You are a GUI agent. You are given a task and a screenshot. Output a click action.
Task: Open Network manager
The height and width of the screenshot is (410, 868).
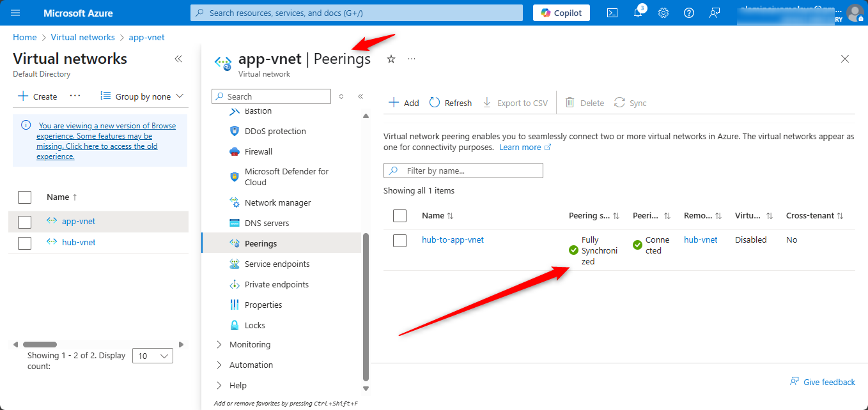point(277,203)
